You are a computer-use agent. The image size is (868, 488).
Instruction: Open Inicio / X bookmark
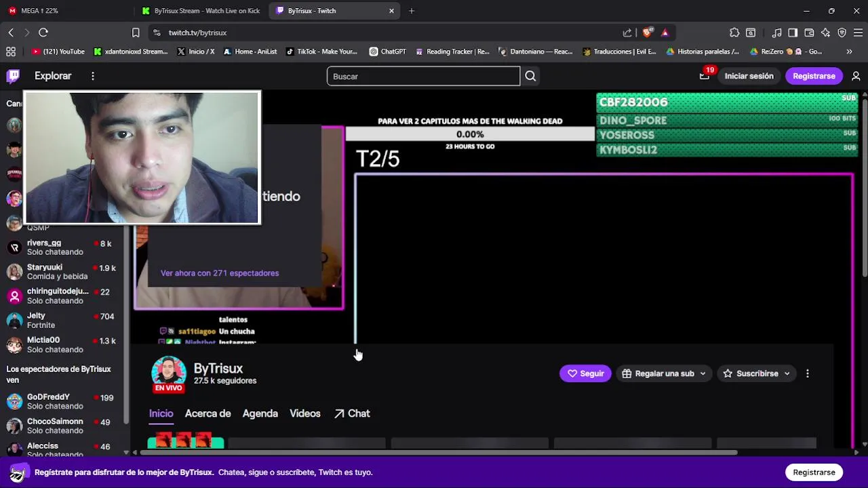point(196,52)
